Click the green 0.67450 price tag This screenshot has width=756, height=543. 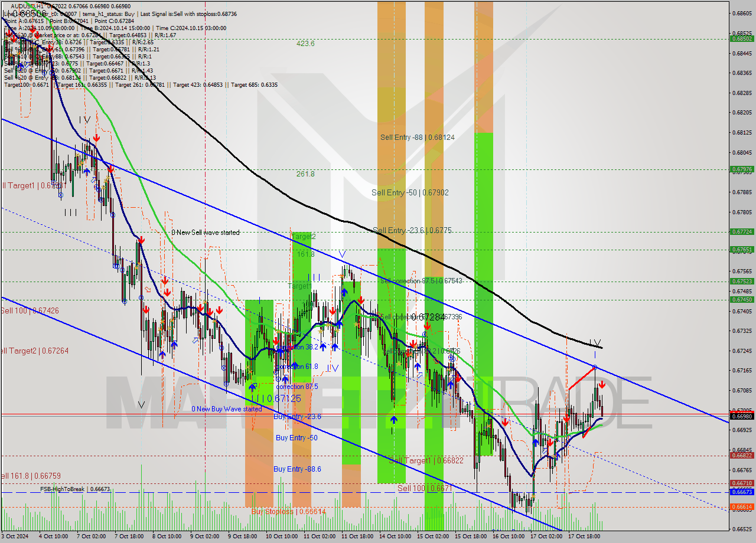(742, 300)
